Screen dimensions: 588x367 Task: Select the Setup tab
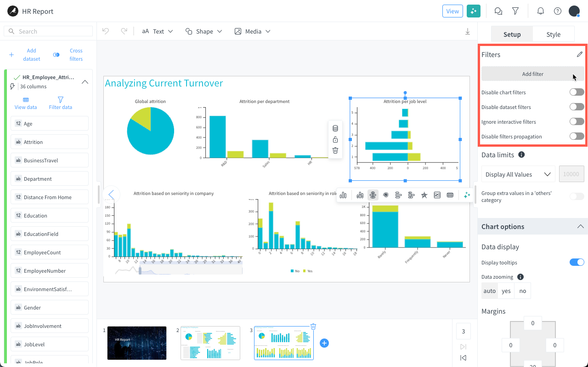point(512,34)
